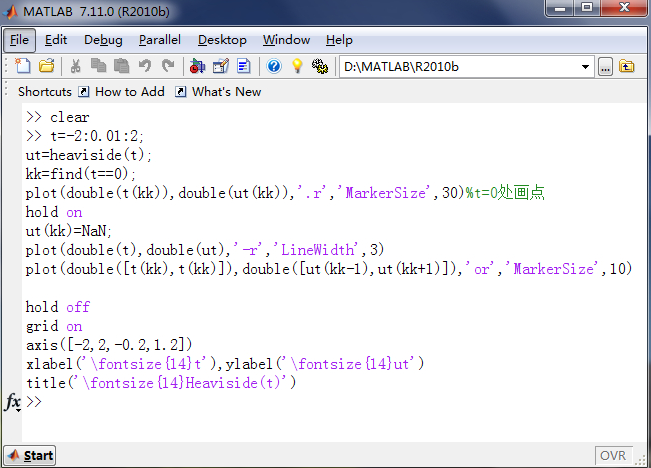The height and width of the screenshot is (468, 651).
Task: Expand the current folder dropdown arrow
Action: pos(585,67)
